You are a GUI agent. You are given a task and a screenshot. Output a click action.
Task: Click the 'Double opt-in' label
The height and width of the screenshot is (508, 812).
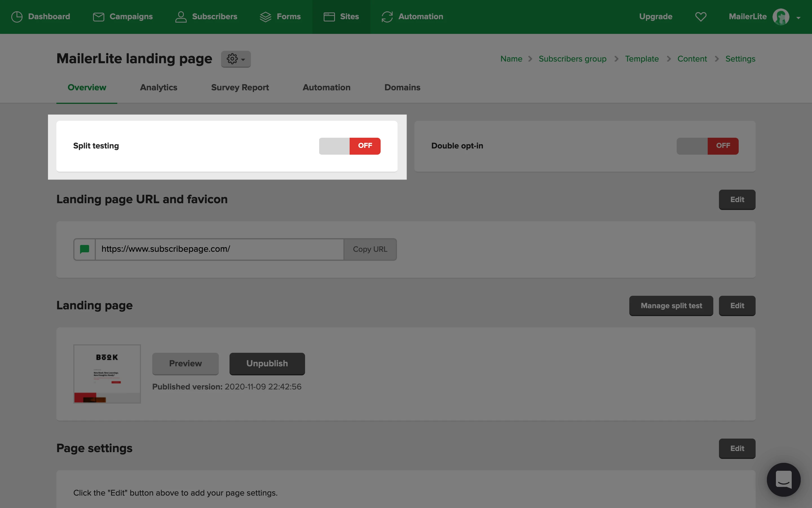click(x=457, y=146)
